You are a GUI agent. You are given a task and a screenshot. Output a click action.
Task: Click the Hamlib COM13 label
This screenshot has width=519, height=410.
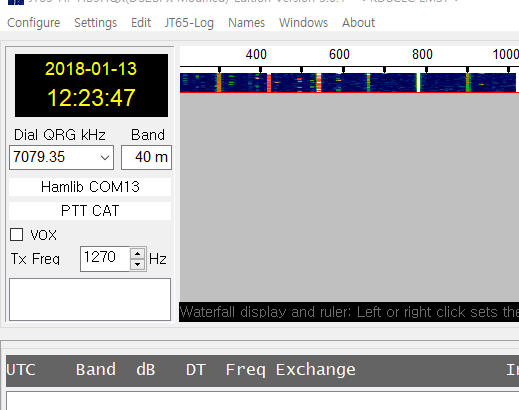[90, 187]
